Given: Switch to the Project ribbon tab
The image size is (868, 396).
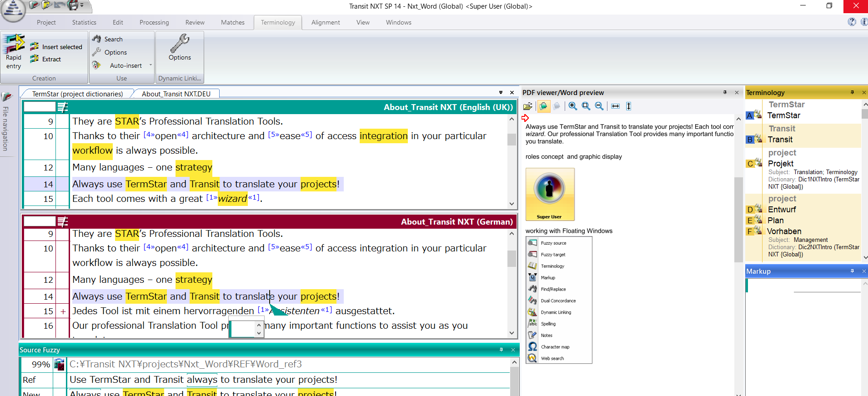Looking at the screenshot, I should 46,22.
